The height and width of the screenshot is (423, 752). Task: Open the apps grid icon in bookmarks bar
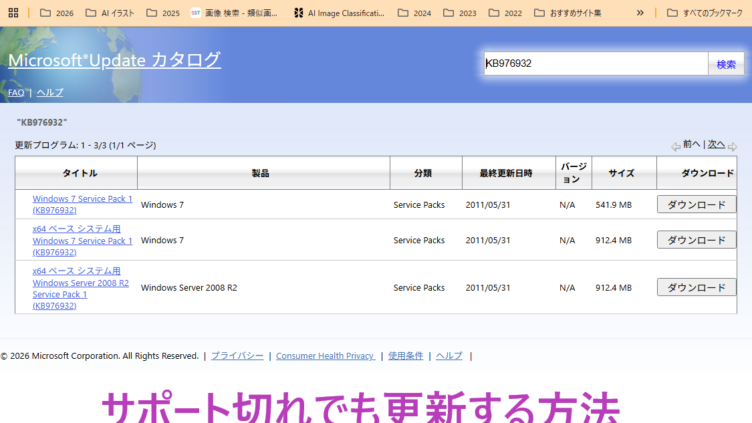[x=14, y=13]
